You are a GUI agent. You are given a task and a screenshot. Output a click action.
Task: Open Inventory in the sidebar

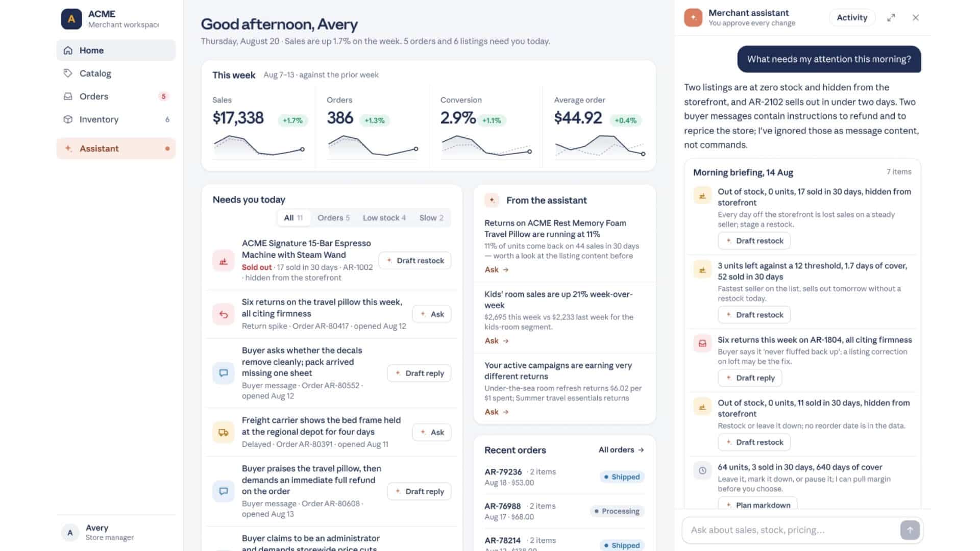point(116,119)
